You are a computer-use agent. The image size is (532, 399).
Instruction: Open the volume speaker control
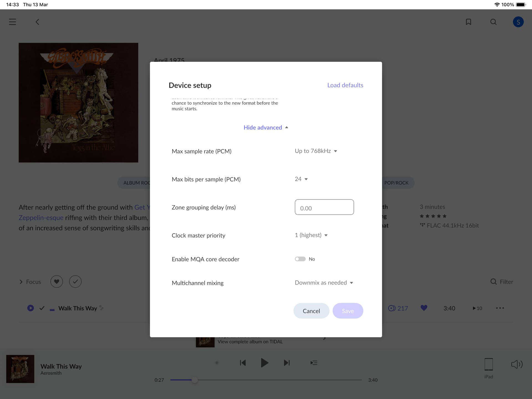tap(516, 364)
